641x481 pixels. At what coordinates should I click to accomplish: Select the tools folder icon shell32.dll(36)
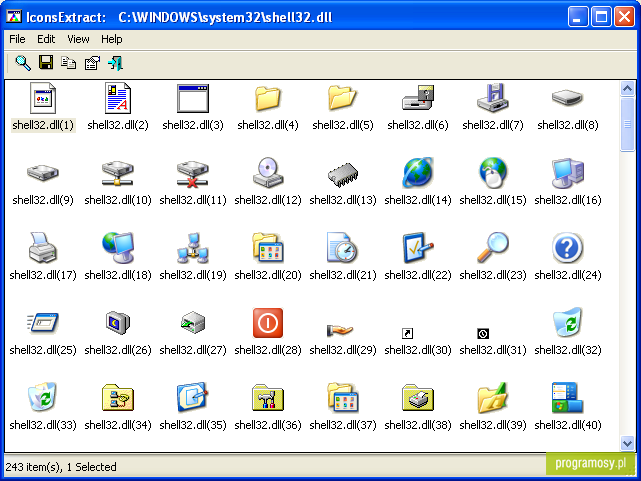[268, 398]
